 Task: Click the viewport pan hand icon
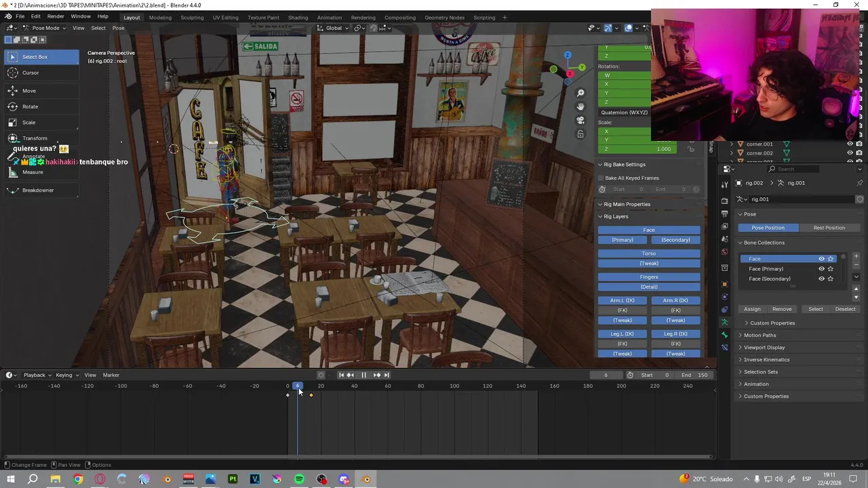580,107
